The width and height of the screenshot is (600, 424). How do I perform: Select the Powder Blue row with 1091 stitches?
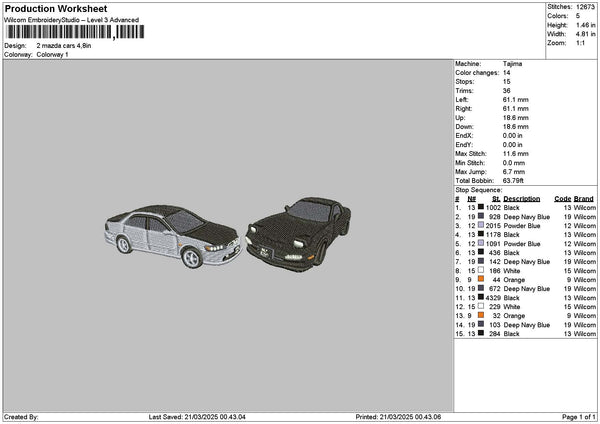[525, 243]
